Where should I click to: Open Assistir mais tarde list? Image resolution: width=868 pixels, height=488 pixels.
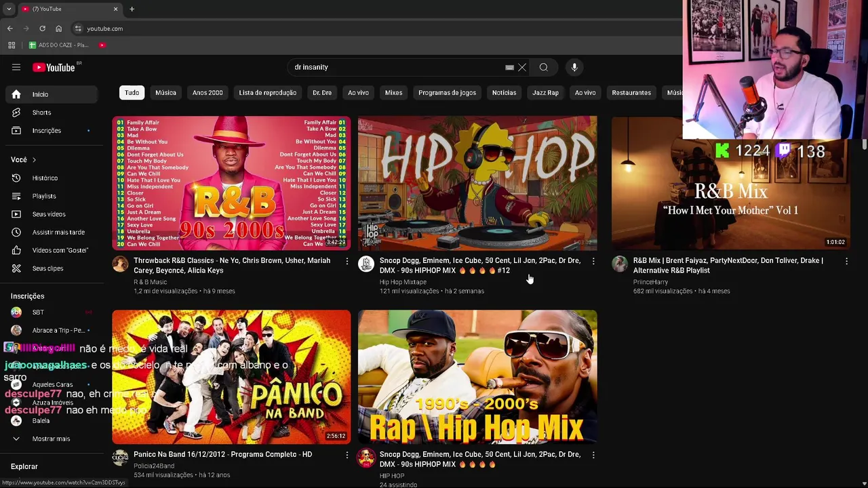(51, 232)
